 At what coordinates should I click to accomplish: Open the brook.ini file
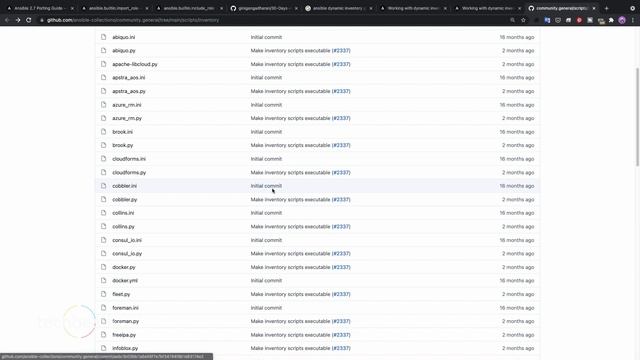(x=122, y=132)
